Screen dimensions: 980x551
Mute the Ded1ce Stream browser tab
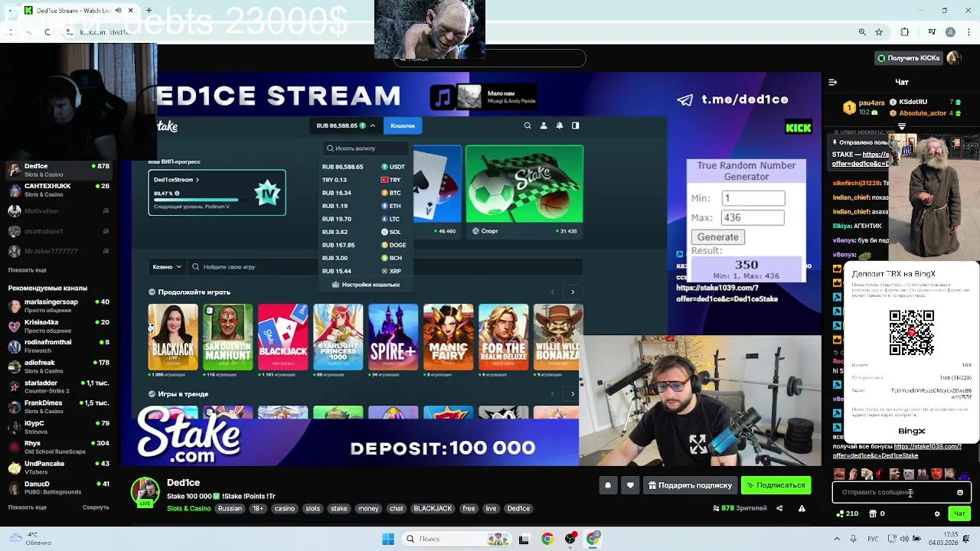[x=118, y=11]
